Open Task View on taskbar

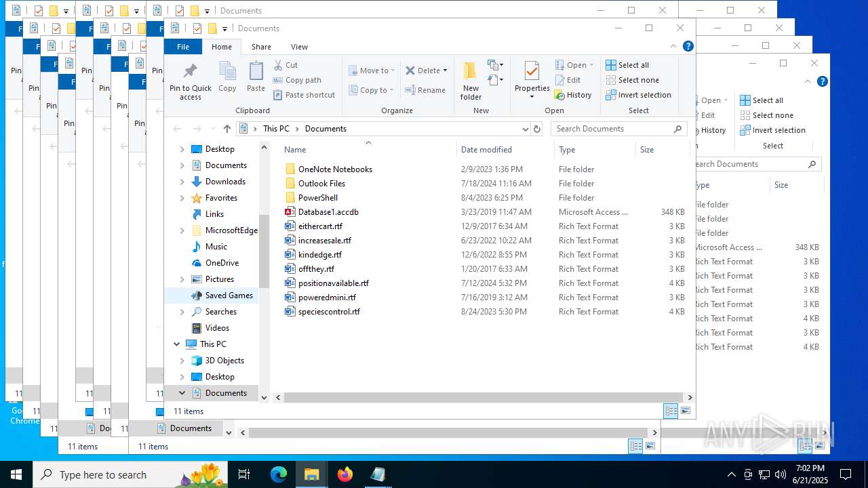coord(244,474)
